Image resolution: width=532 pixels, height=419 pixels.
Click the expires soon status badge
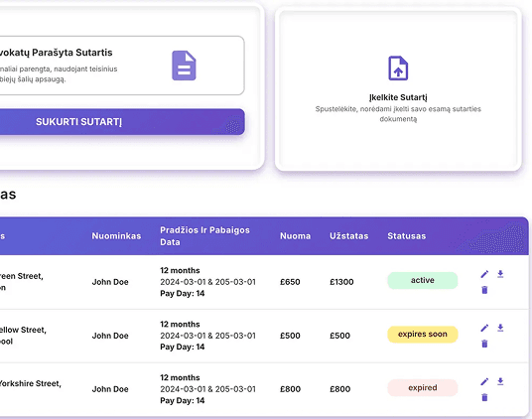tap(423, 335)
